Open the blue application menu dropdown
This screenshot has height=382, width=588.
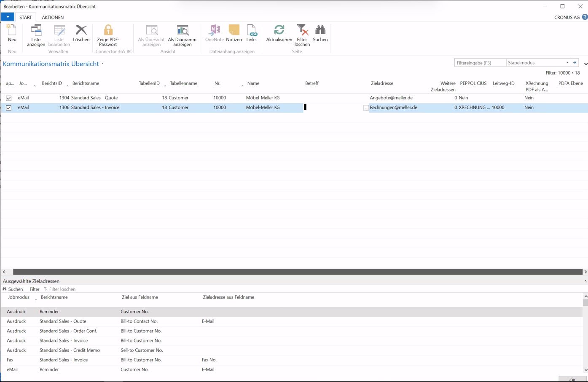point(8,17)
